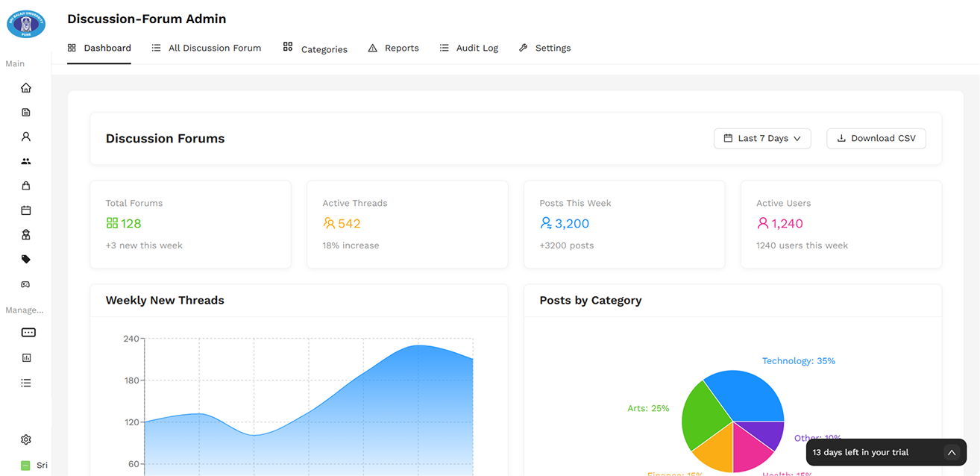
Task: Open the game controller icon in the sidebar
Action: (26, 284)
